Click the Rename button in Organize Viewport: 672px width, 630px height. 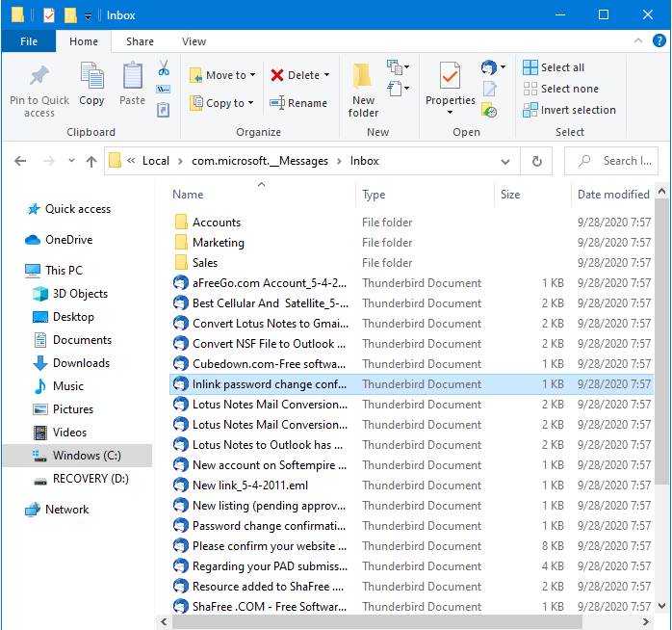(298, 103)
